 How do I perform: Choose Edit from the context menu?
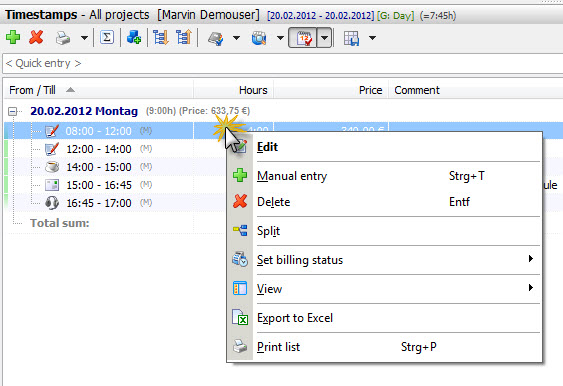pos(384,147)
